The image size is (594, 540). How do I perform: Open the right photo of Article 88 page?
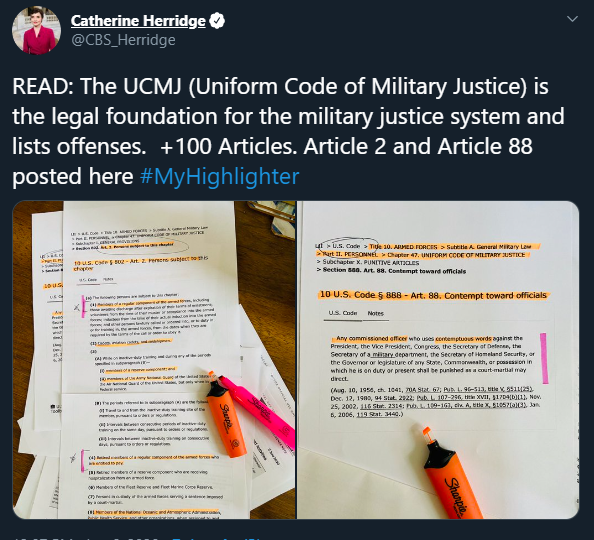click(x=438, y=360)
